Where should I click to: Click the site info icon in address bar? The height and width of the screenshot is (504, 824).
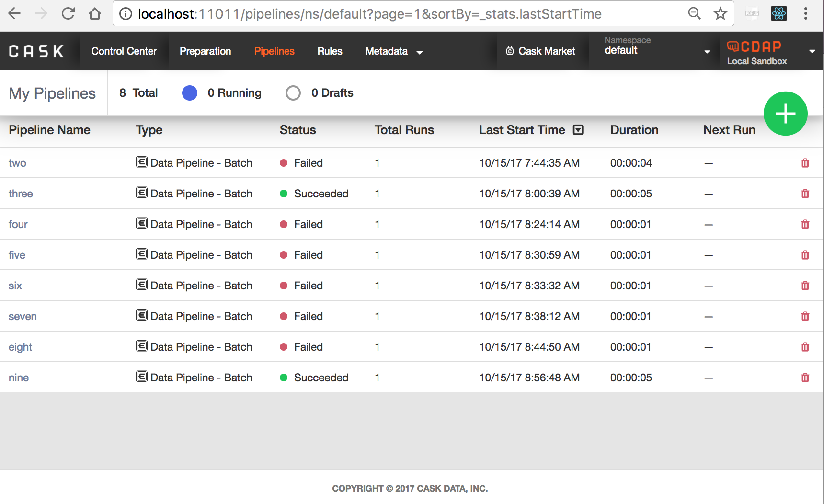pyautogui.click(x=126, y=14)
